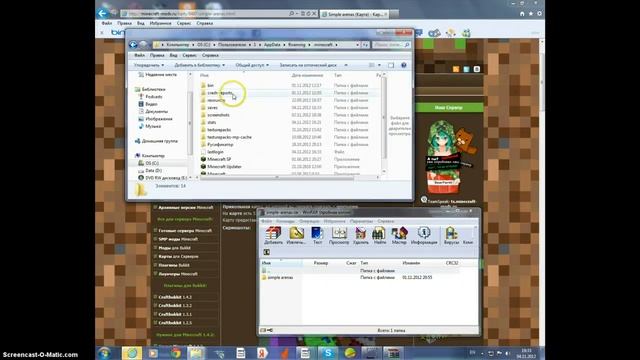Screen dimensions: 640x360
Task: Open address bar history dropdown in Explorer
Action: pyautogui.click(x=358, y=44)
